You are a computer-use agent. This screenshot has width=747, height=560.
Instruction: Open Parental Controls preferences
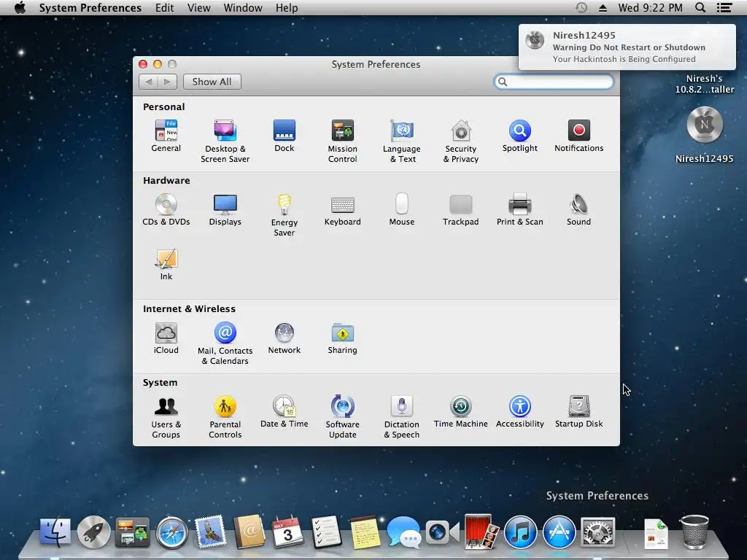pos(225,418)
